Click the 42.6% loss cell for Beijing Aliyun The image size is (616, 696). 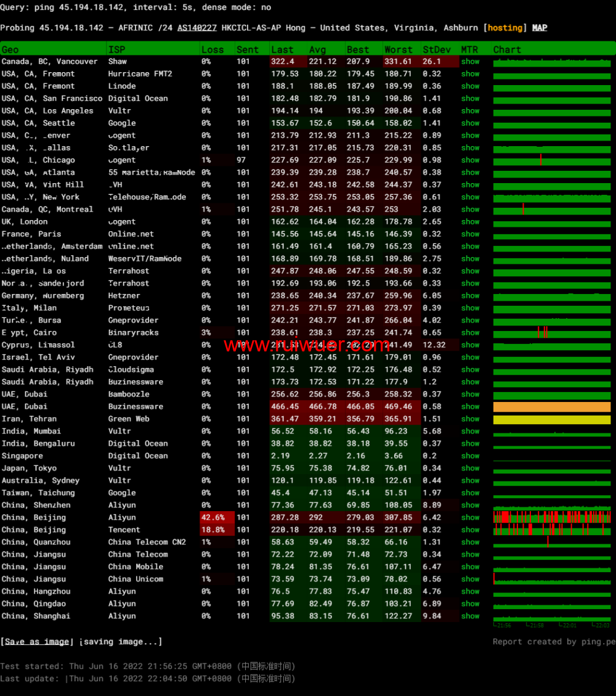point(217,518)
